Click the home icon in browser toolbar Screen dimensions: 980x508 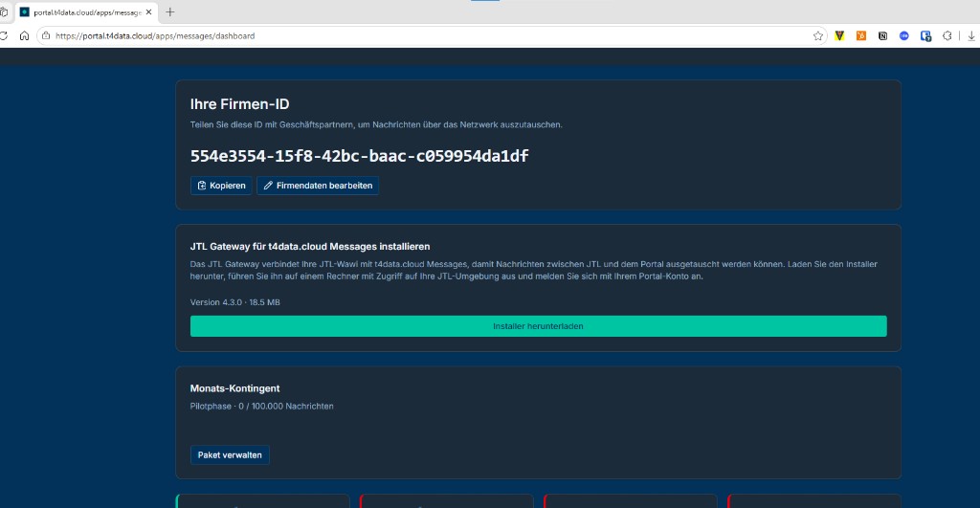pyautogui.click(x=24, y=36)
